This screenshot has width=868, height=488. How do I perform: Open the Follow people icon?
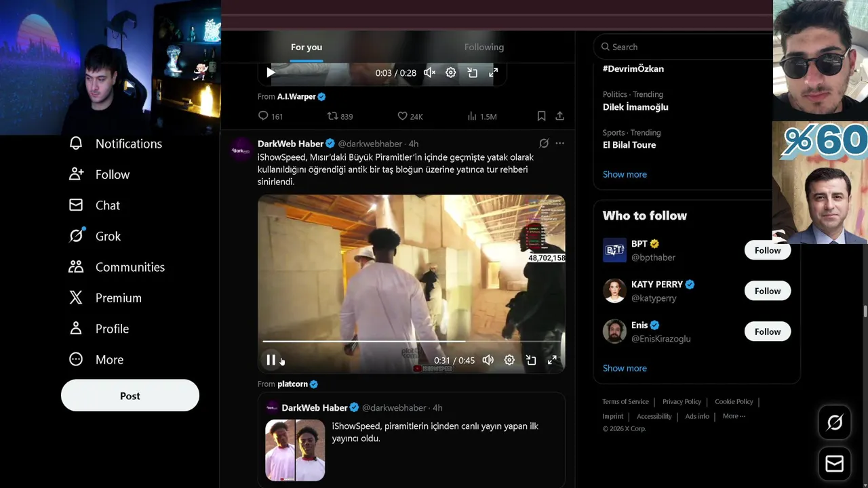pyautogui.click(x=76, y=174)
